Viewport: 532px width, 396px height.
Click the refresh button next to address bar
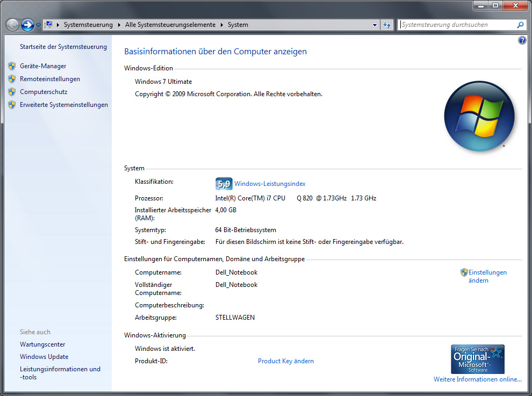point(387,25)
